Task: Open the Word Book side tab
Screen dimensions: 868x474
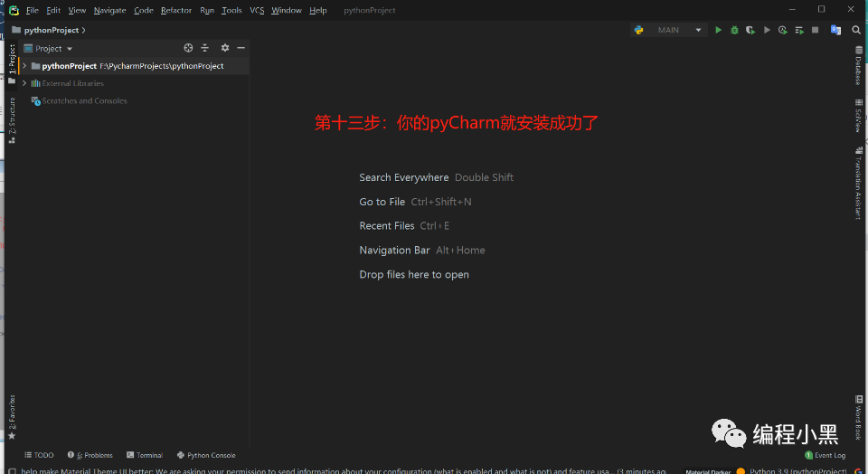Action: 859,418
